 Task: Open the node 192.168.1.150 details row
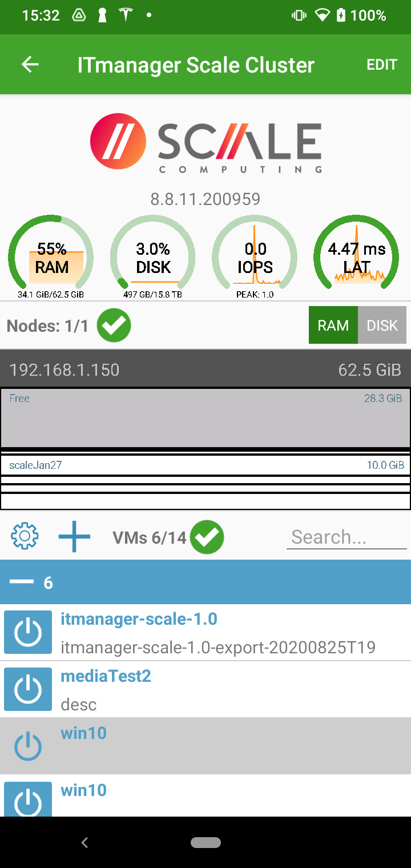(205, 369)
